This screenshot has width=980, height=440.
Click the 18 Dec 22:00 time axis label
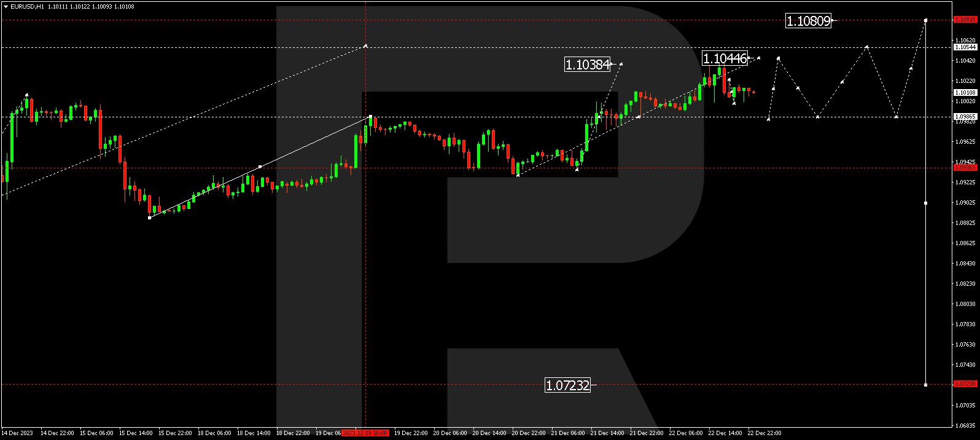click(x=293, y=433)
